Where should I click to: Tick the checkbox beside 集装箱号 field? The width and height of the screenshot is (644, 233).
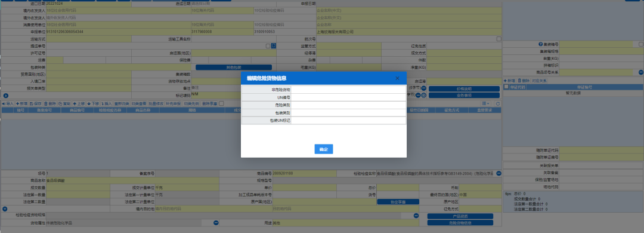click(640, 44)
